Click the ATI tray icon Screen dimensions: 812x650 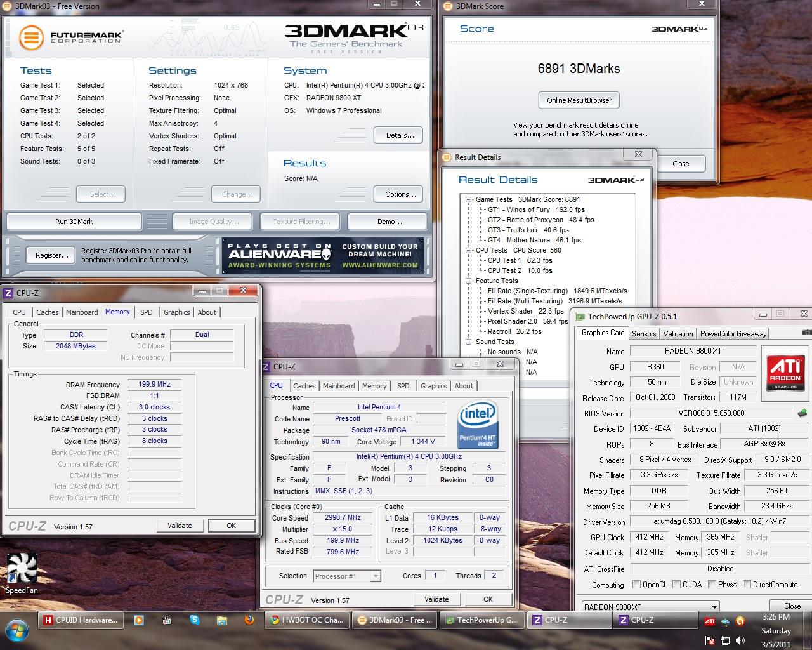point(710,621)
